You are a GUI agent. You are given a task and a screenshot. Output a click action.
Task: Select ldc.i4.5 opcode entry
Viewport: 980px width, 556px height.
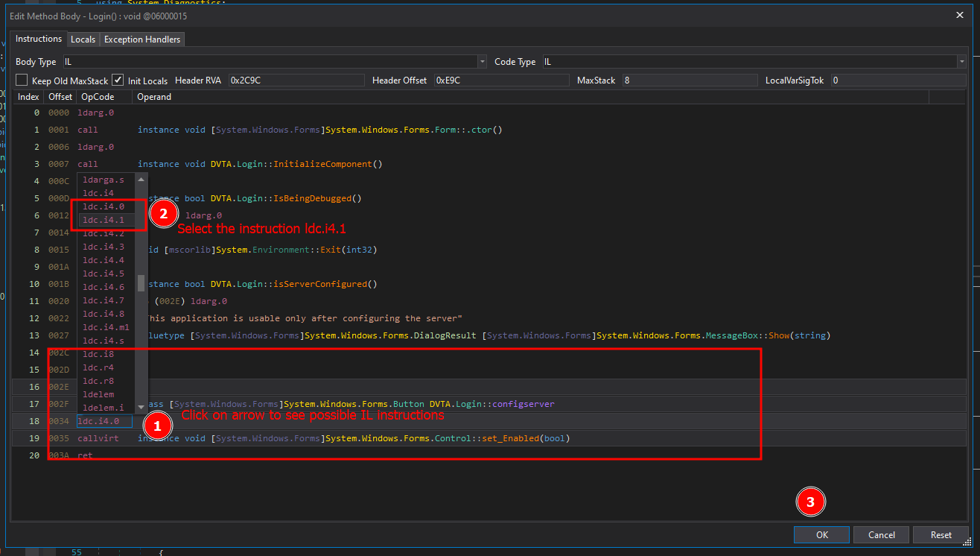[x=106, y=274]
